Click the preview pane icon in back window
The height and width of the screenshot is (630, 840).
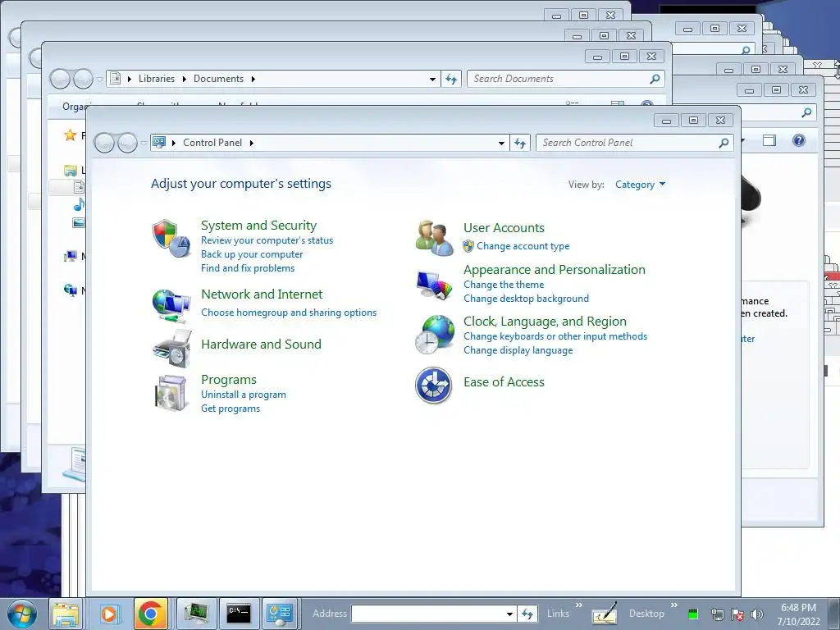click(x=769, y=140)
